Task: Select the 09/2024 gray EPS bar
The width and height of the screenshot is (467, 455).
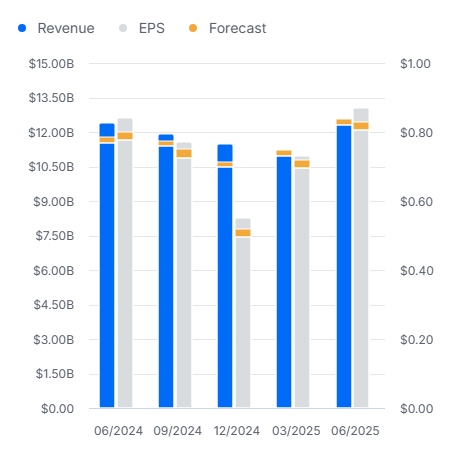Action: point(184,275)
